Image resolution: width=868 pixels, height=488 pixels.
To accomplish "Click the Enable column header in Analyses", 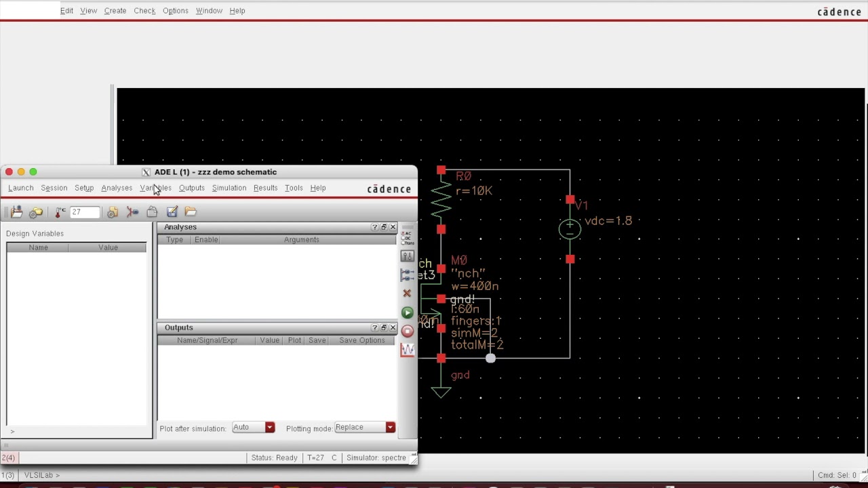I will click(206, 240).
